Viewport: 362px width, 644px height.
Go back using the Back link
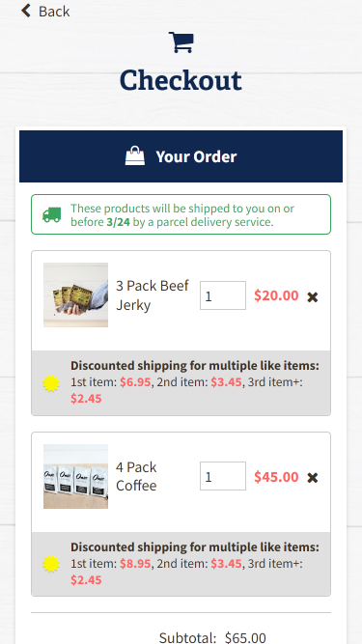45,11
